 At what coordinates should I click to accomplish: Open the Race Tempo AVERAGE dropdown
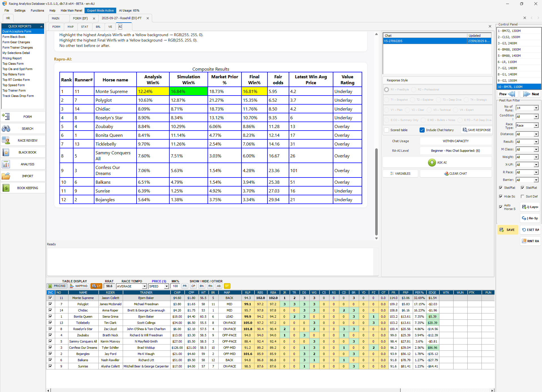144,286
